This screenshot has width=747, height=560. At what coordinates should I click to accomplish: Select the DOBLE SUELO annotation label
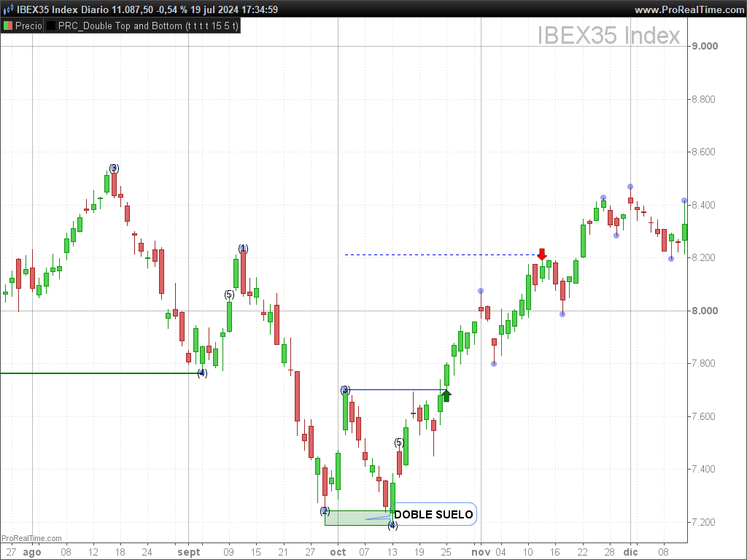(x=433, y=514)
